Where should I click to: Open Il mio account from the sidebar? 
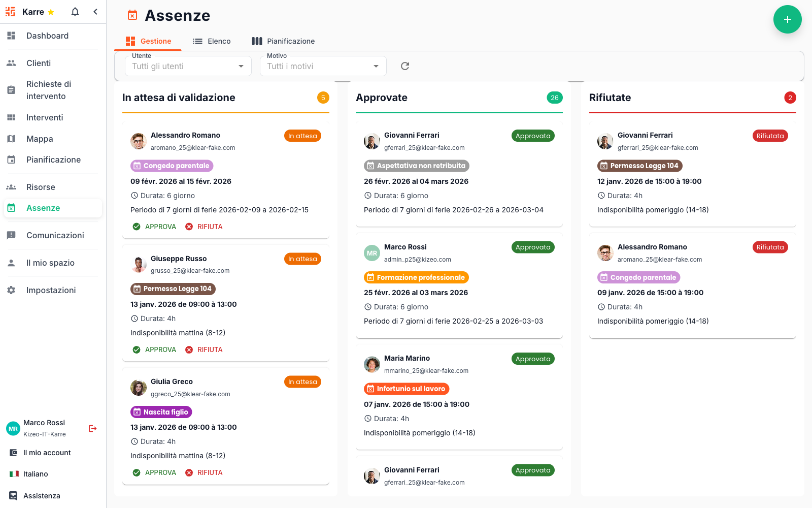tap(46, 452)
